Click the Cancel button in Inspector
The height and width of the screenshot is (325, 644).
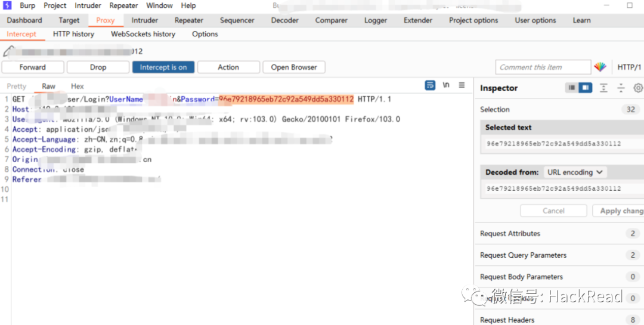pyautogui.click(x=553, y=211)
